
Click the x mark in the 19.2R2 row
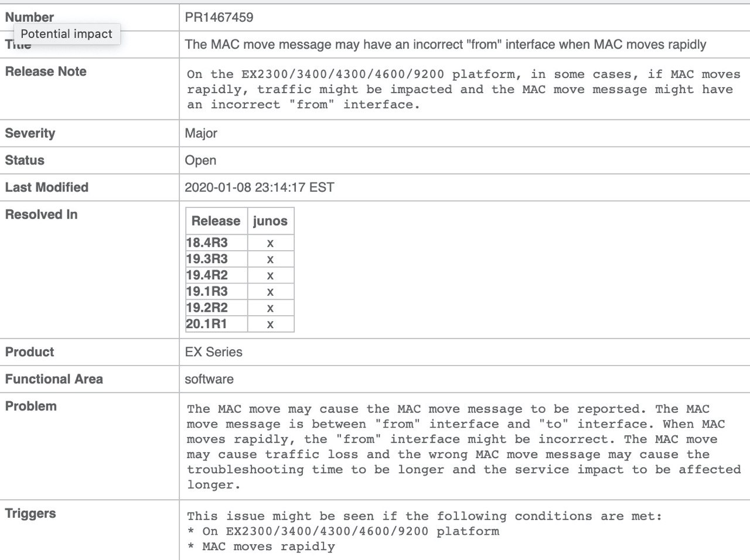(270, 308)
